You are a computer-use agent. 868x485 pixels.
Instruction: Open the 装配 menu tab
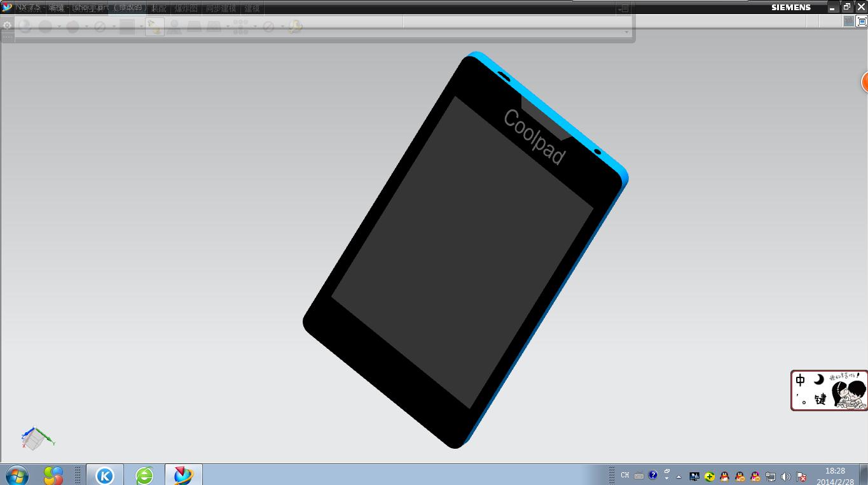click(x=159, y=8)
